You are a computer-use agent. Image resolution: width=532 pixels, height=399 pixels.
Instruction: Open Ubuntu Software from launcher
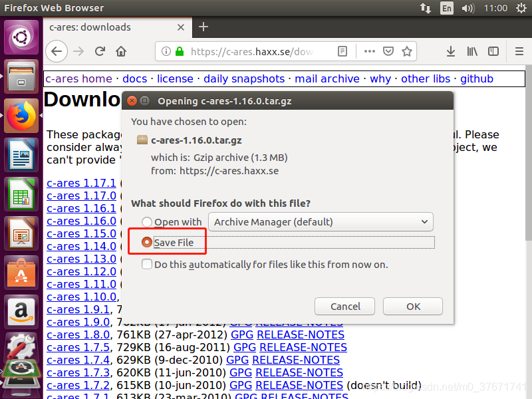(x=21, y=273)
